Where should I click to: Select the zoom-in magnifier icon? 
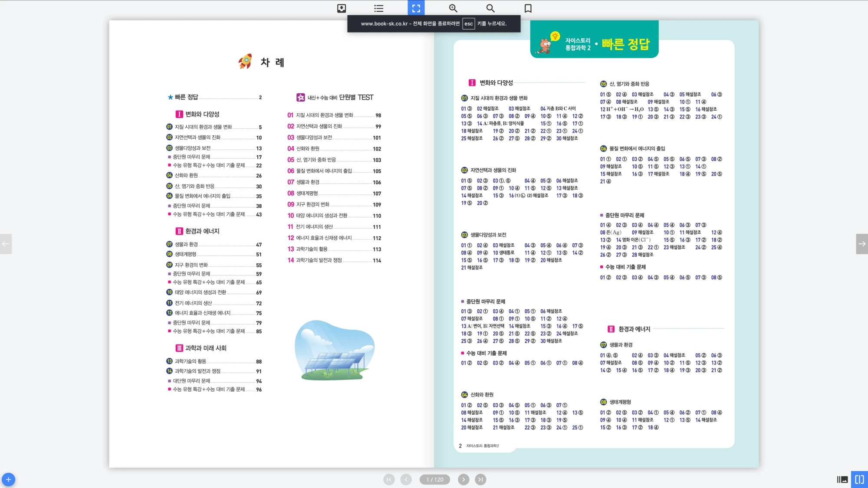point(453,8)
